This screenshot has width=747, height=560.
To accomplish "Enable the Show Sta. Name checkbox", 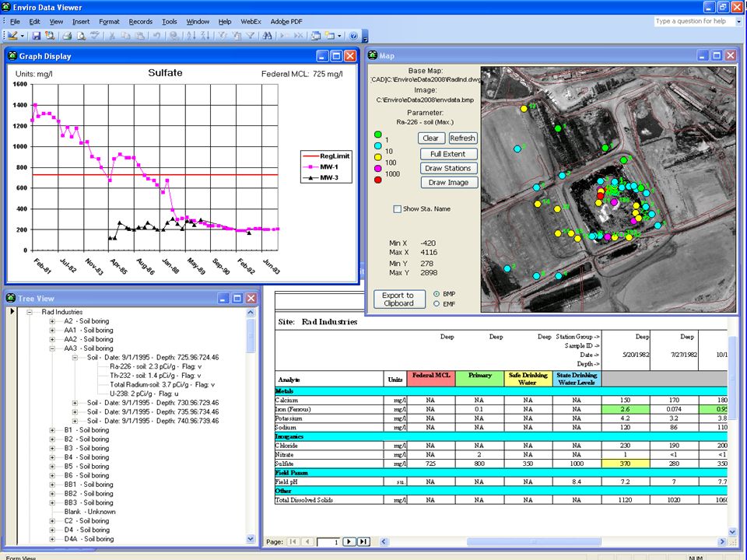I will coord(397,209).
